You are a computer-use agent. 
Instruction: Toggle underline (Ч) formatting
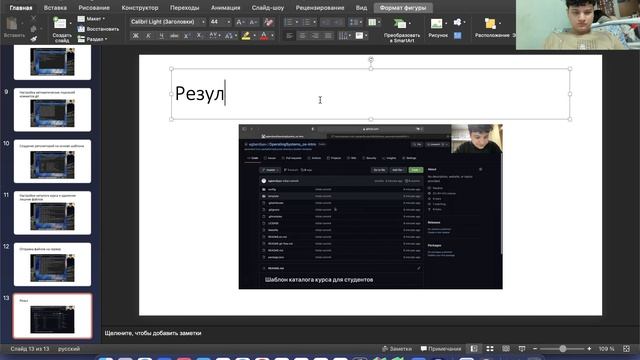pos(161,36)
